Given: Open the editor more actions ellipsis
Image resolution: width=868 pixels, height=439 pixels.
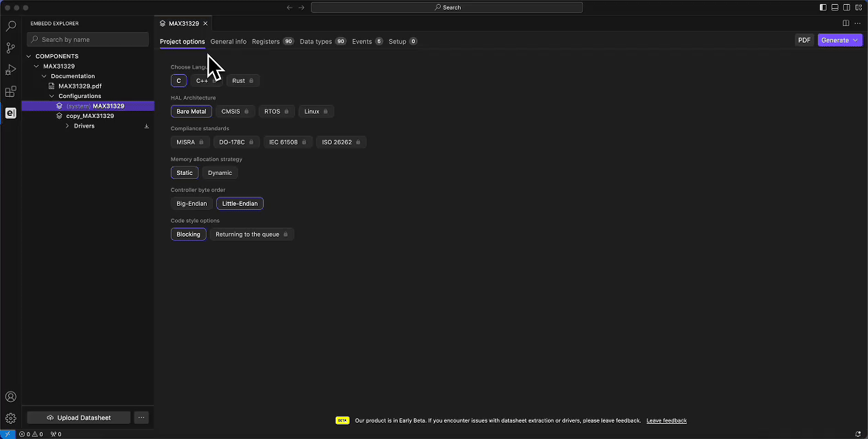Looking at the screenshot, I should [857, 23].
